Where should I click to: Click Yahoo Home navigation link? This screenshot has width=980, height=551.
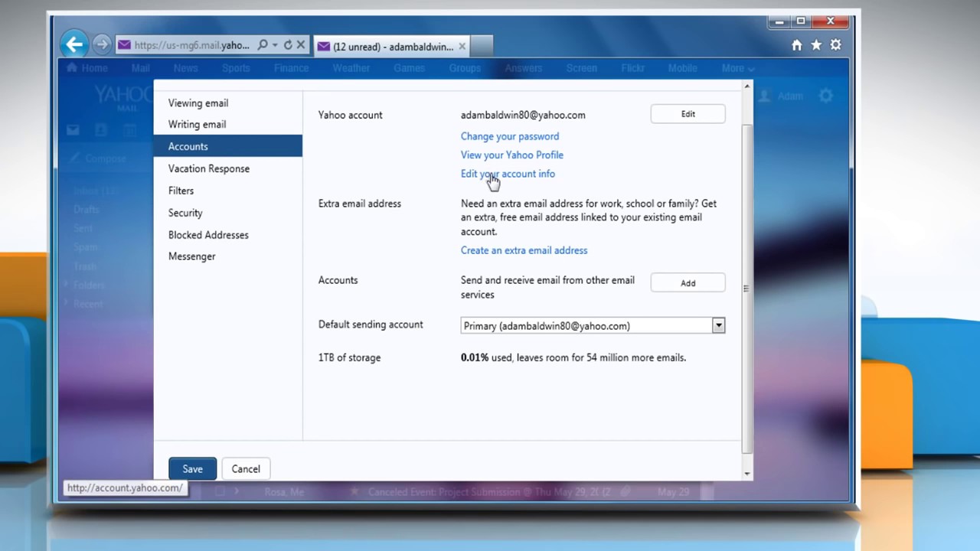click(88, 68)
